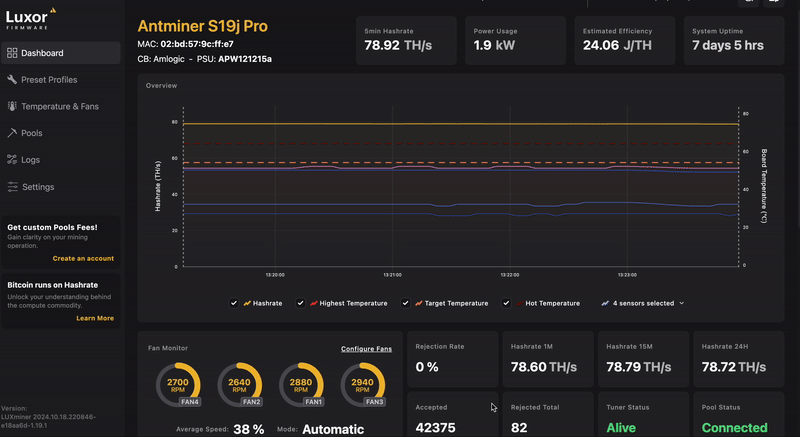Click the System Uptime 7 days 5 hrs card
This screenshot has width=800, height=437.
pyautogui.click(x=734, y=40)
